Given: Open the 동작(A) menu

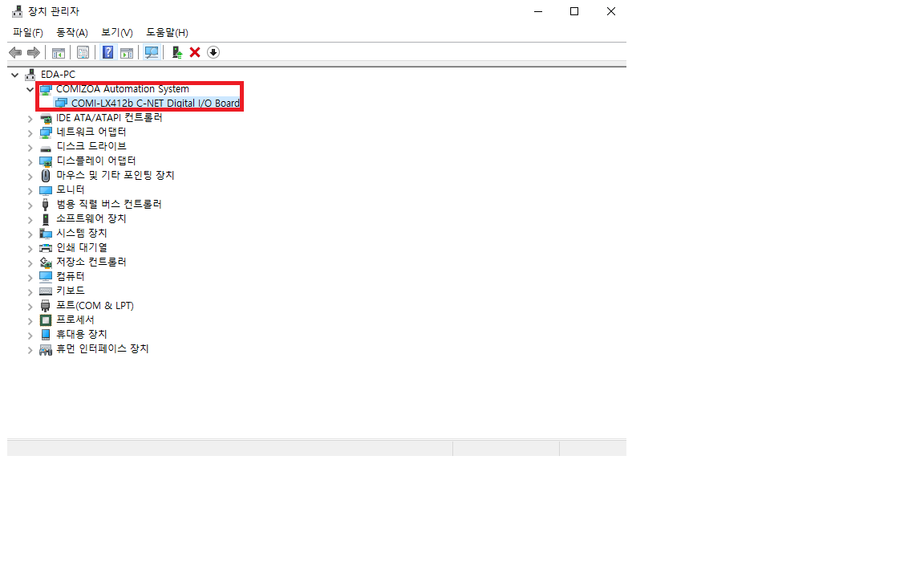Looking at the screenshot, I should click(x=72, y=32).
